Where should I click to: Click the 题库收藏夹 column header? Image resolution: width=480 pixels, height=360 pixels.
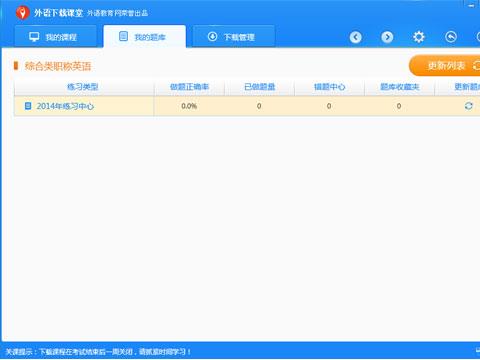[400, 87]
